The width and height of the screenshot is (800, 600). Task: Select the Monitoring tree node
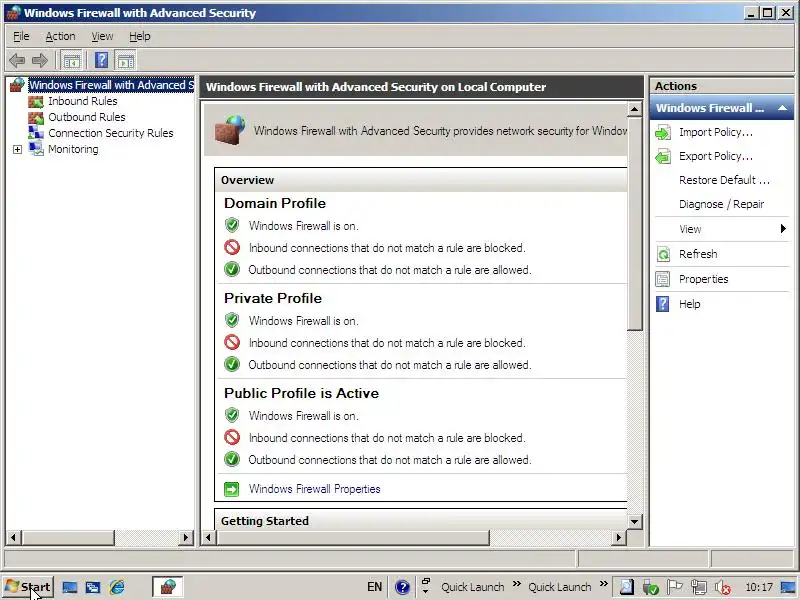click(x=73, y=149)
